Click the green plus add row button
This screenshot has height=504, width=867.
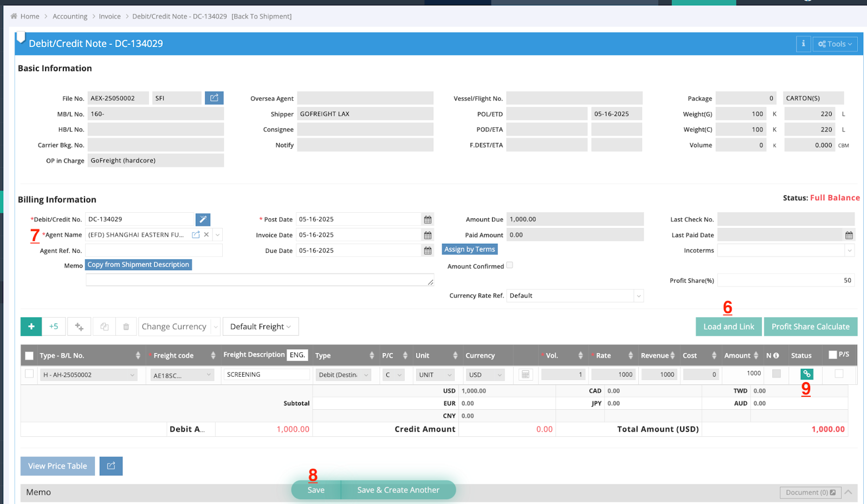click(31, 326)
